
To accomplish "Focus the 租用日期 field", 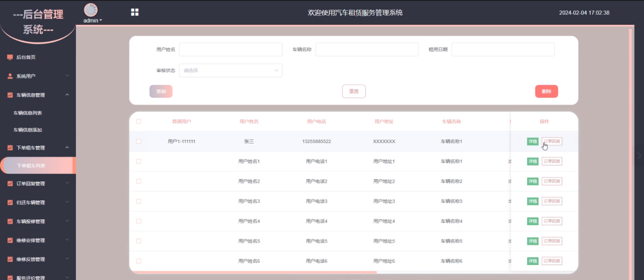I will coord(503,49).
